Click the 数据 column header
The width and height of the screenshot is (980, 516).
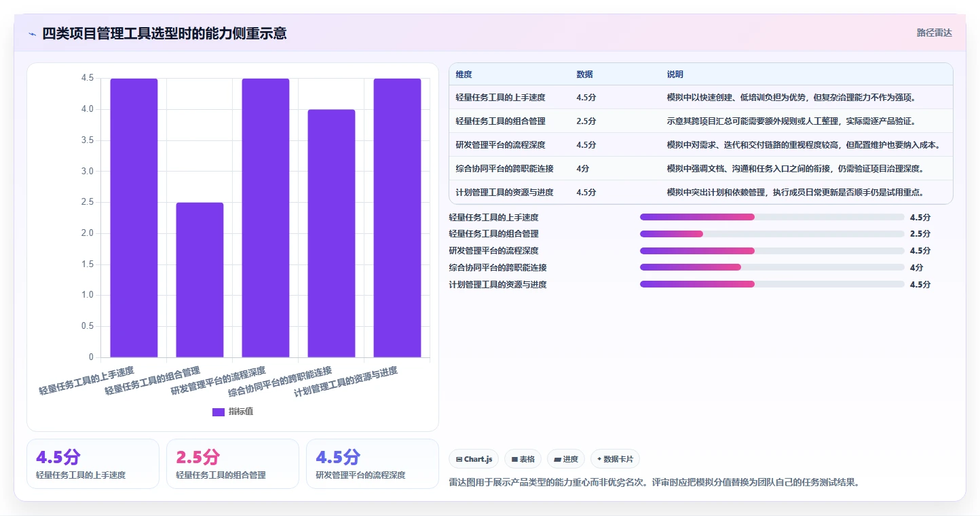click(x=585, y=74)
